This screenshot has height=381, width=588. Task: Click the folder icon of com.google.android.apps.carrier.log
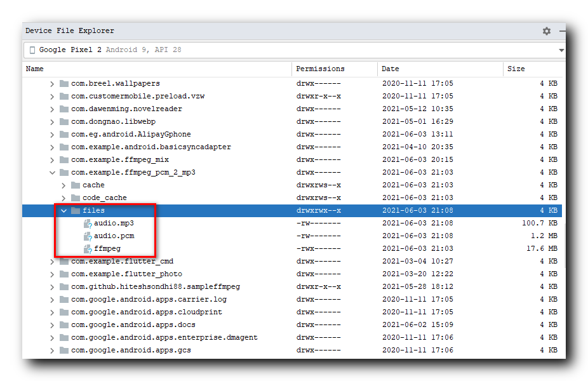click(x=64, y=300)
